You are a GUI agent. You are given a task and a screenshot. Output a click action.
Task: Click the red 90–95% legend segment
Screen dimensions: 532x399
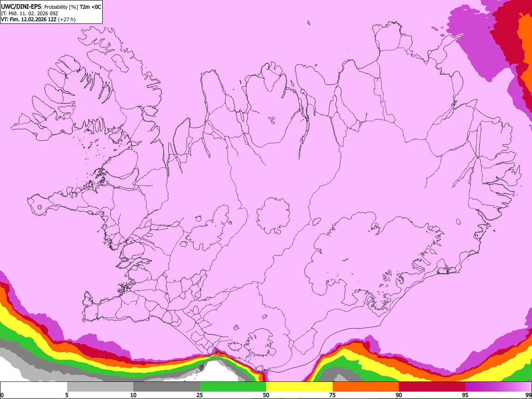coord(432,387)
